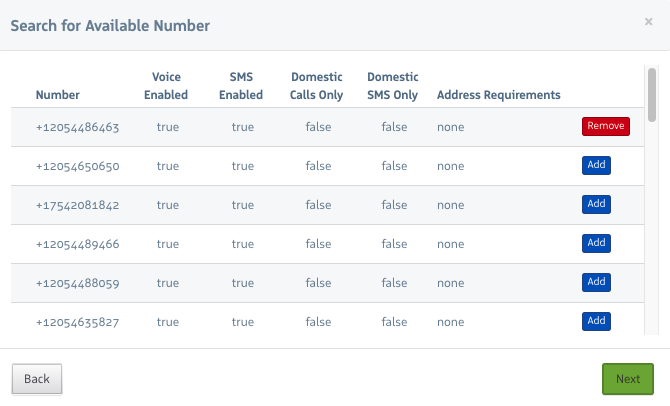The image size is (670, 406).
Task: Select phone number +17542081842 text
Action: [x=77, y=205]
